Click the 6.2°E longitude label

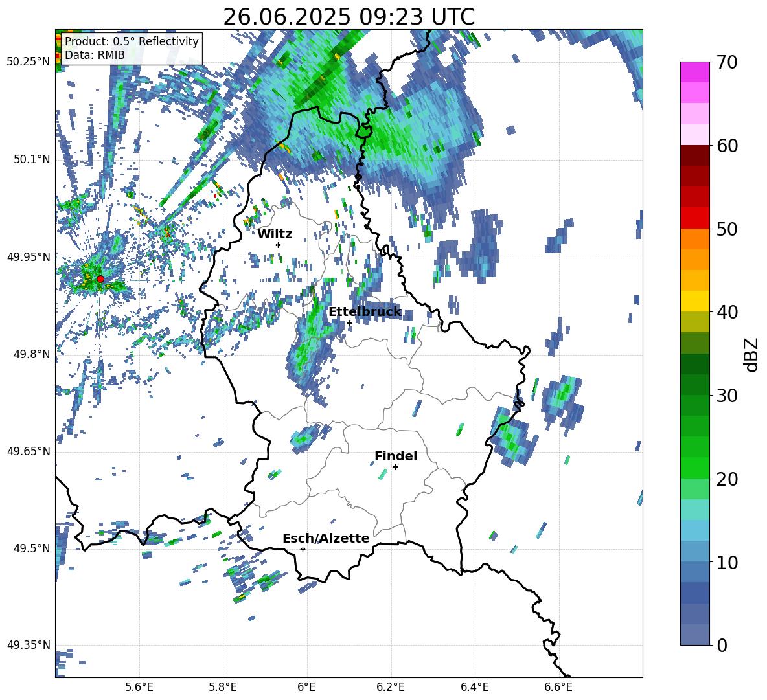coord(391,687)
